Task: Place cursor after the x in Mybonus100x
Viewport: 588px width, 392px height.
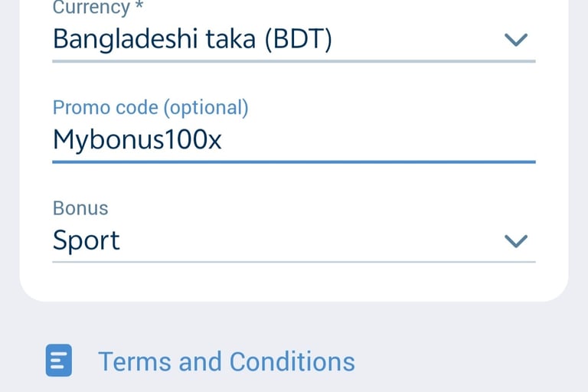Action: 222,140
